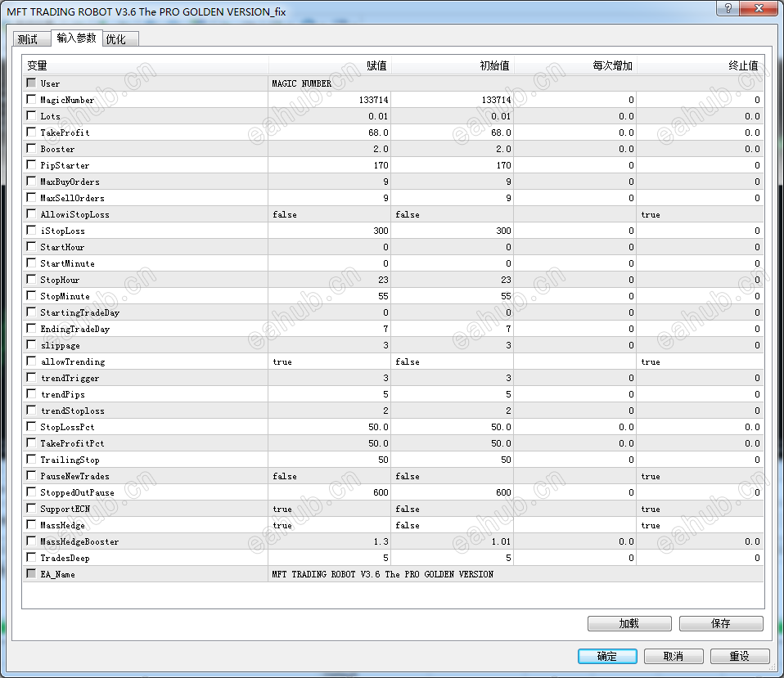Click the EA_Name value text
784x678 pixels.
382,575
